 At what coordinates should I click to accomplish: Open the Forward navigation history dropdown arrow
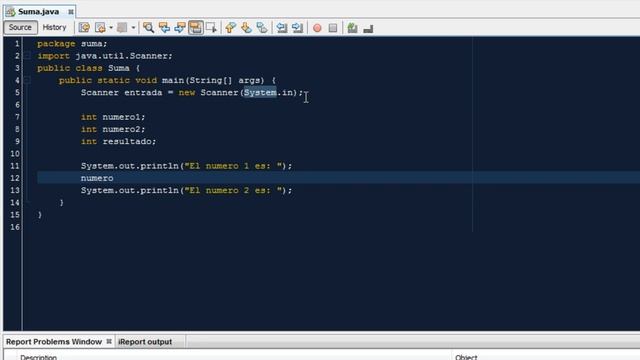(133, 28)
